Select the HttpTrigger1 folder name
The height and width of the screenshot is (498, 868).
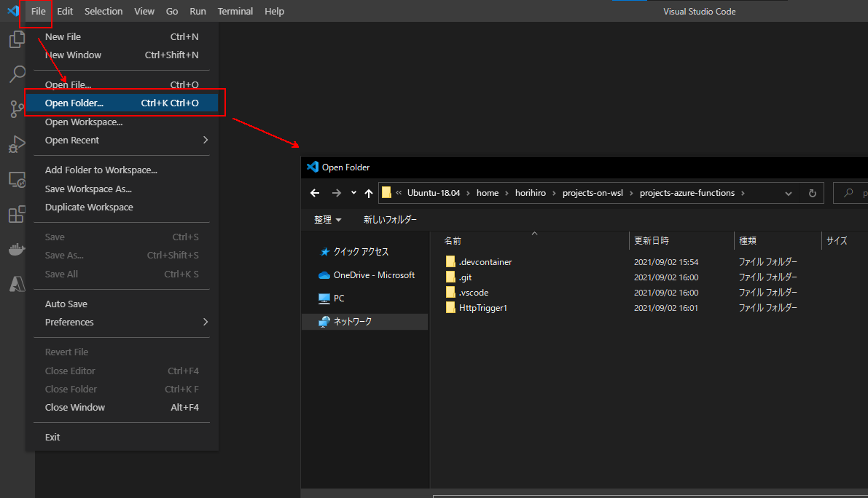(482, 308)
